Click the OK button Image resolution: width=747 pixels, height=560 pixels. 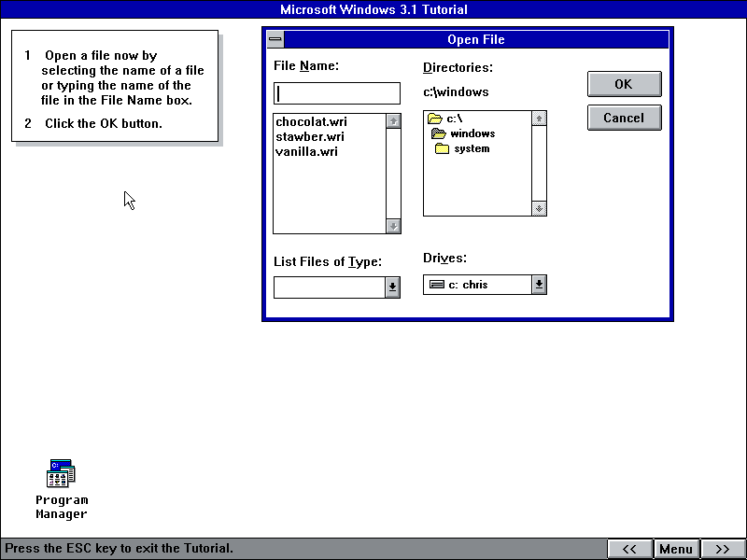coord(624,84)
